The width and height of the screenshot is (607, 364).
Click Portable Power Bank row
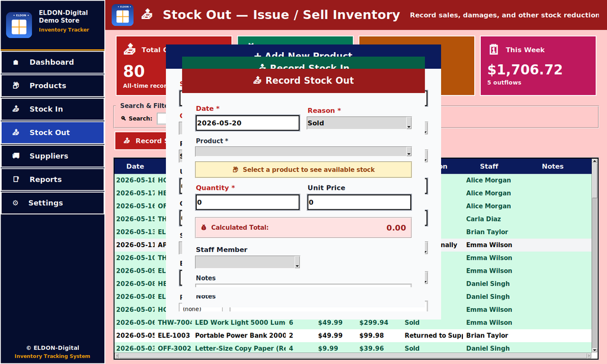[x=353, y=336]
